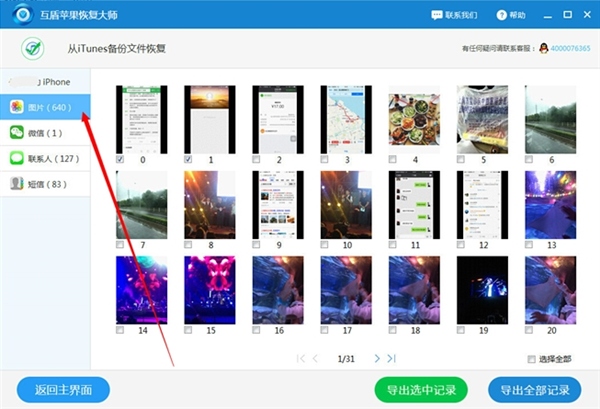600x409 pixels.
Task: Open the web page screenshot thumbnail 9
Action: pos(278,205)
